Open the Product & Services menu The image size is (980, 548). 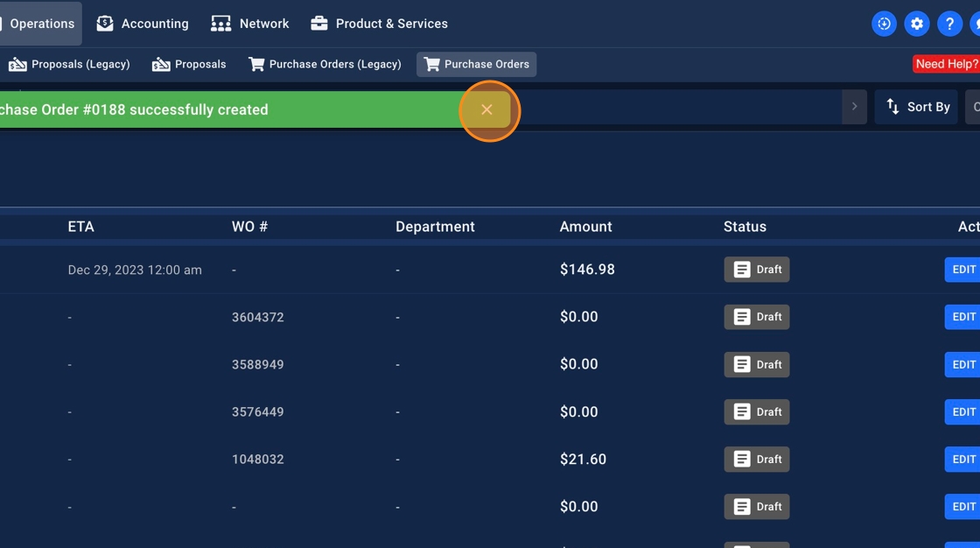tap(380, 24)
